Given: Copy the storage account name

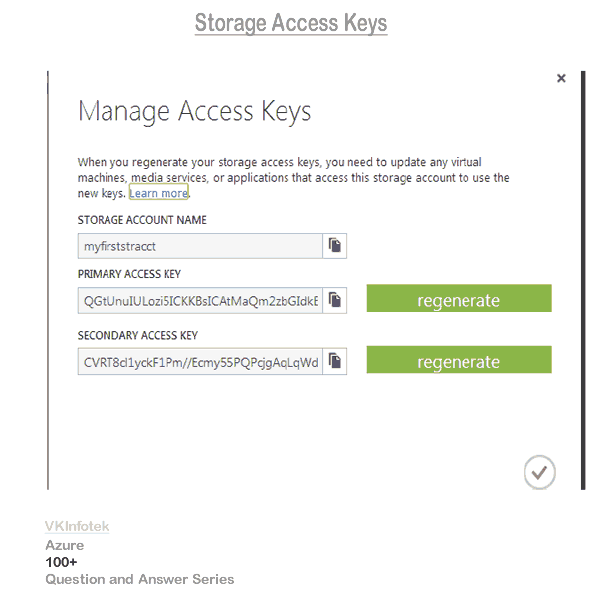Looking at the screenshot, I should (335, 246).
